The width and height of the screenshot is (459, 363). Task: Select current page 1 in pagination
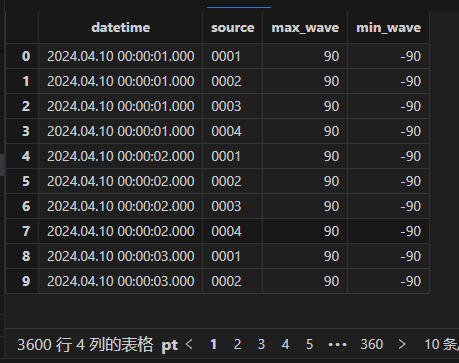pos(214,344)
